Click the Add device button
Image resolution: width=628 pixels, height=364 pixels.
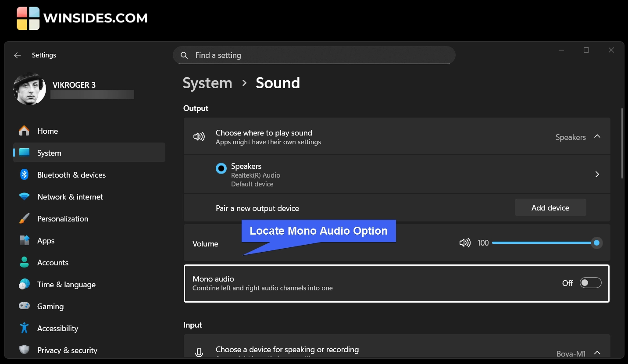click(550, 208)
